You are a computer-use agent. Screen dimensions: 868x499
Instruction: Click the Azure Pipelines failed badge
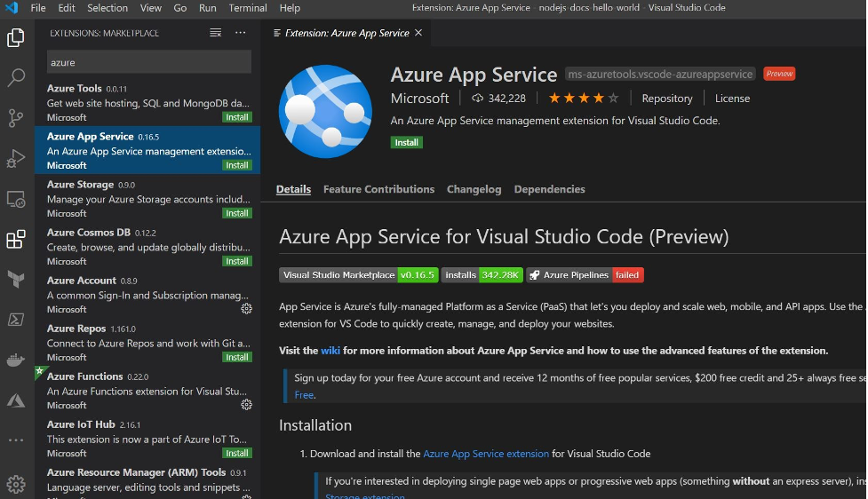(x=585, y=275)
